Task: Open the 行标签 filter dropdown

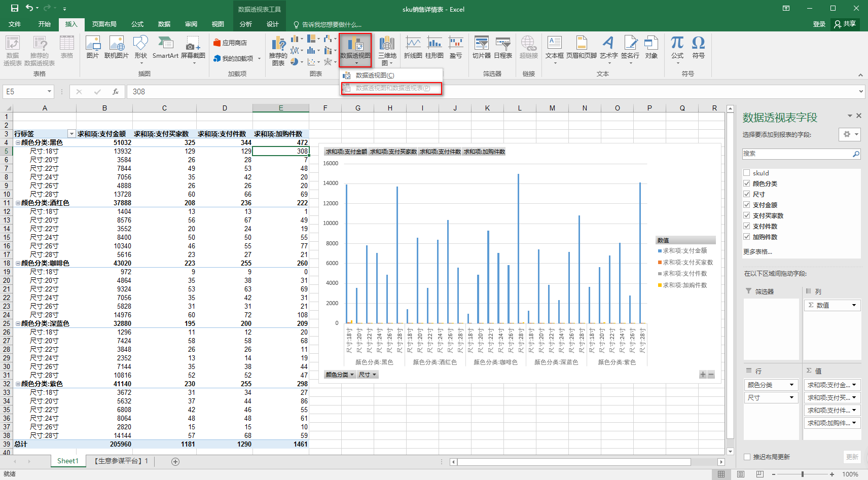Action: (x=71, y=134)
